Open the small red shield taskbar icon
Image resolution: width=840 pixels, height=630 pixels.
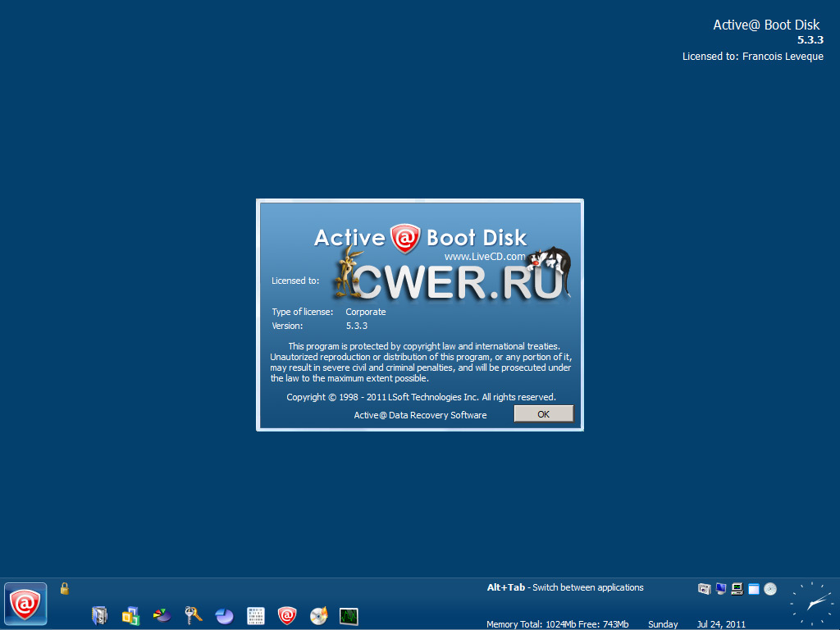pyautogui.click(x=286, y=615)
